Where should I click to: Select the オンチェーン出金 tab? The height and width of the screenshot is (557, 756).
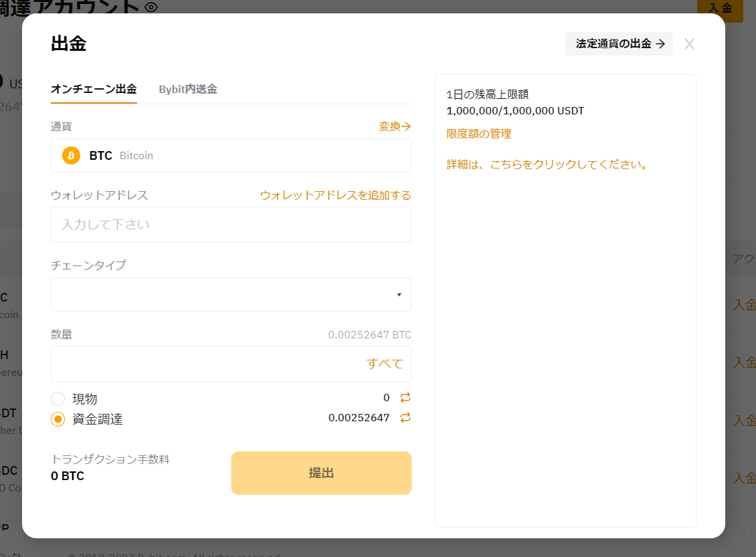[x=94, y=90]
